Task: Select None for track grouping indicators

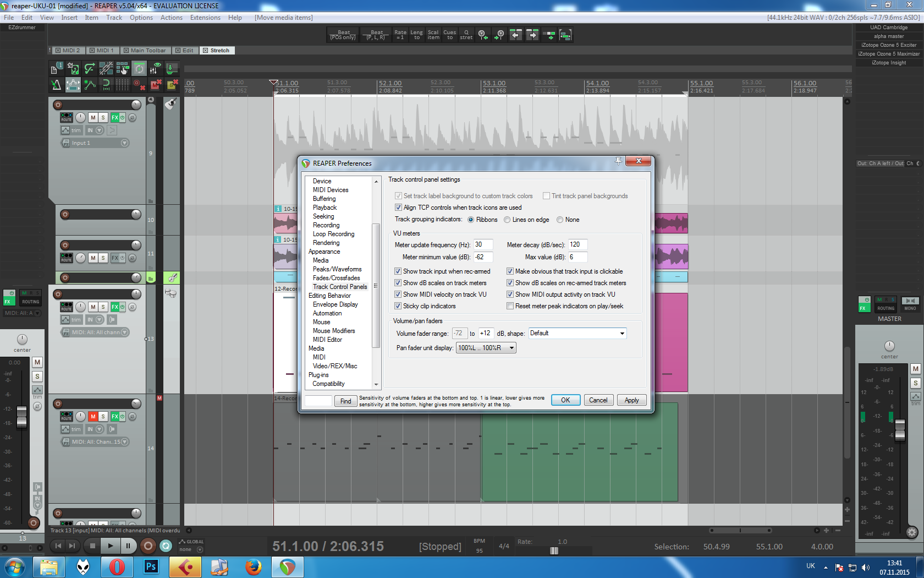Action: coord(560,220)
